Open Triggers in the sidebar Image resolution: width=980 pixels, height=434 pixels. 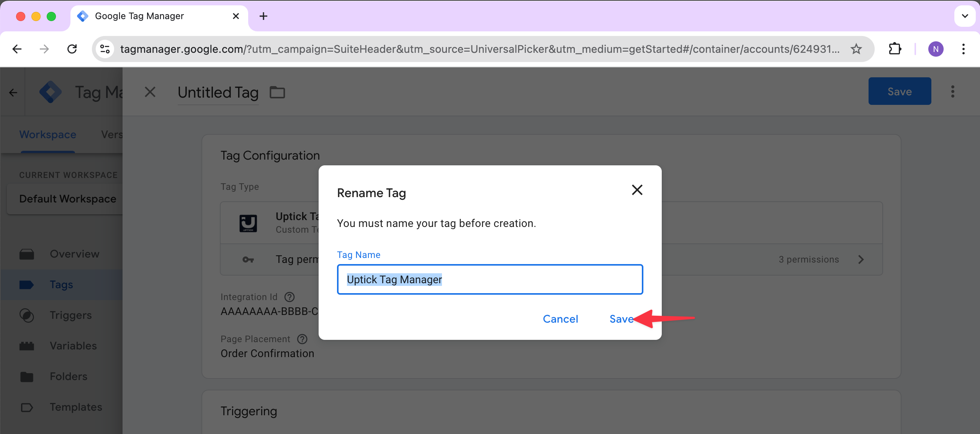click(70, 315)
